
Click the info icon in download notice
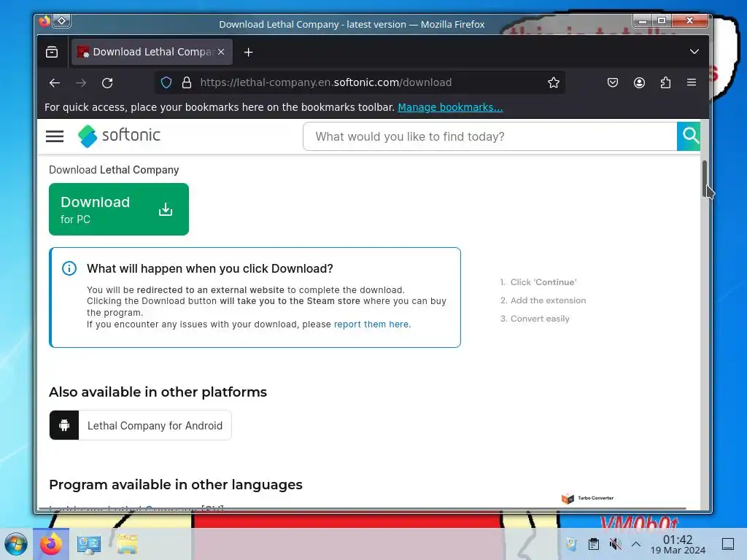pos(69,268)
